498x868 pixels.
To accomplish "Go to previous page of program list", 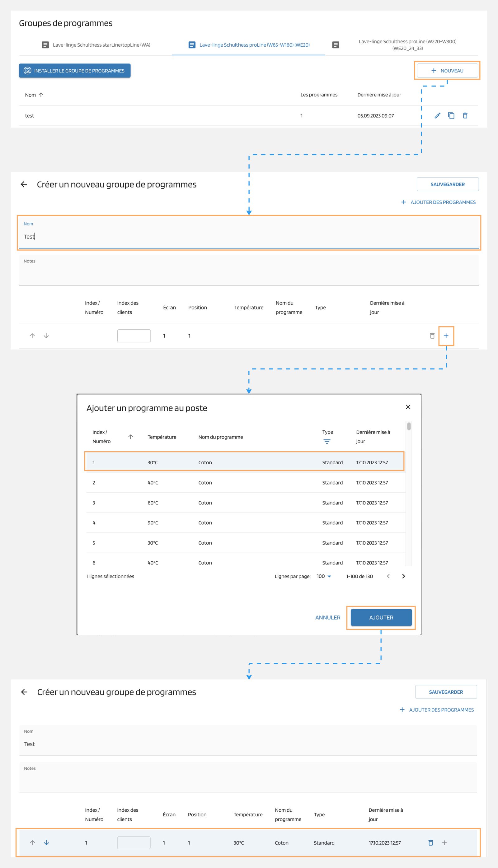I will pos(388,576).
